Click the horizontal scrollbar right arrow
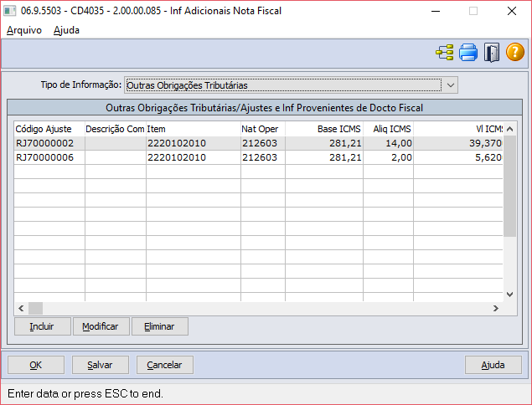The image size is (532, 405). pos(496,308)
